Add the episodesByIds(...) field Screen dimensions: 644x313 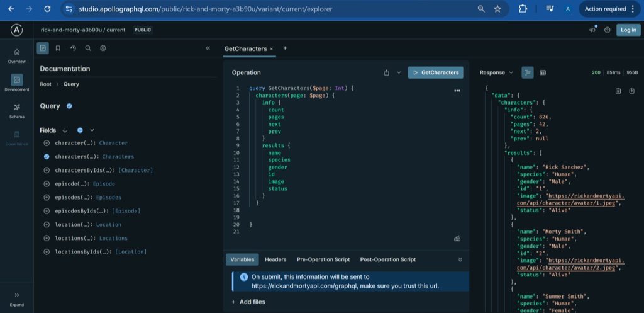[x=47, y=211]
